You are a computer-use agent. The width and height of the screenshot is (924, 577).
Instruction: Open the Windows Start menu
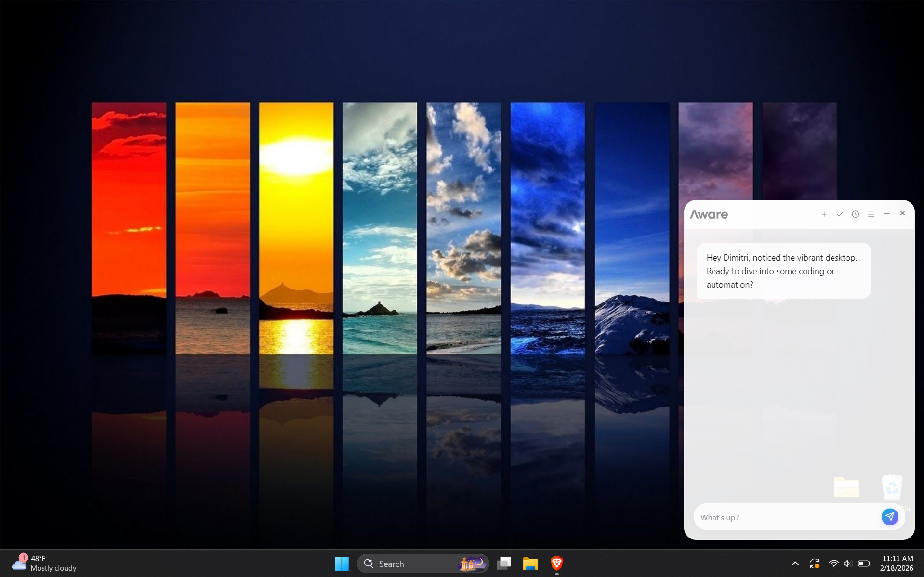pyautogui.click(x=342, y=564)
